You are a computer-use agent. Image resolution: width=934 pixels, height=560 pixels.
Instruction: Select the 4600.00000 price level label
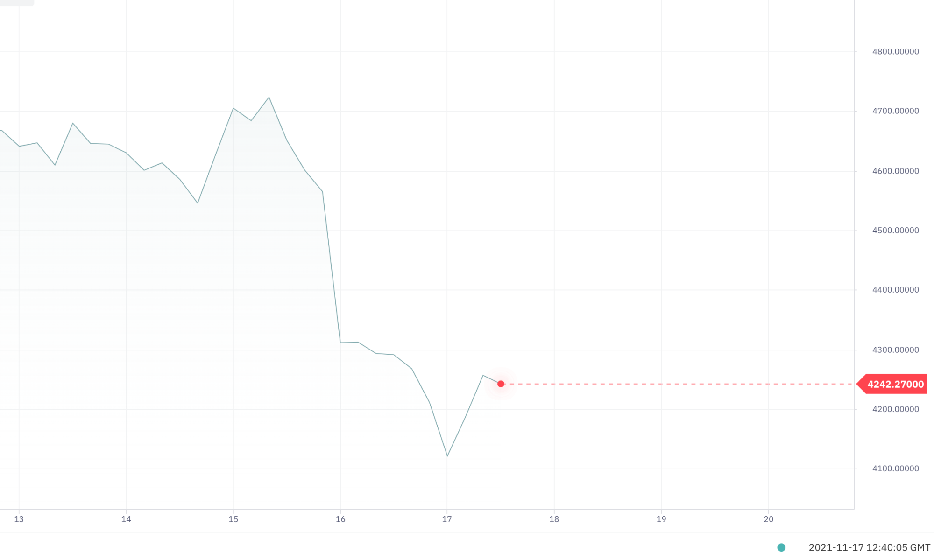pos(895,171)
